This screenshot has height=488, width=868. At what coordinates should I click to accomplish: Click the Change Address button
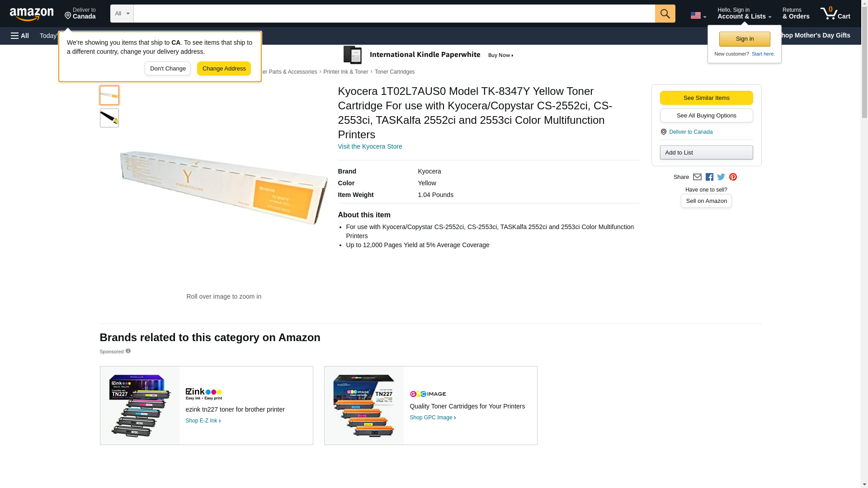[x=224, y=69]
